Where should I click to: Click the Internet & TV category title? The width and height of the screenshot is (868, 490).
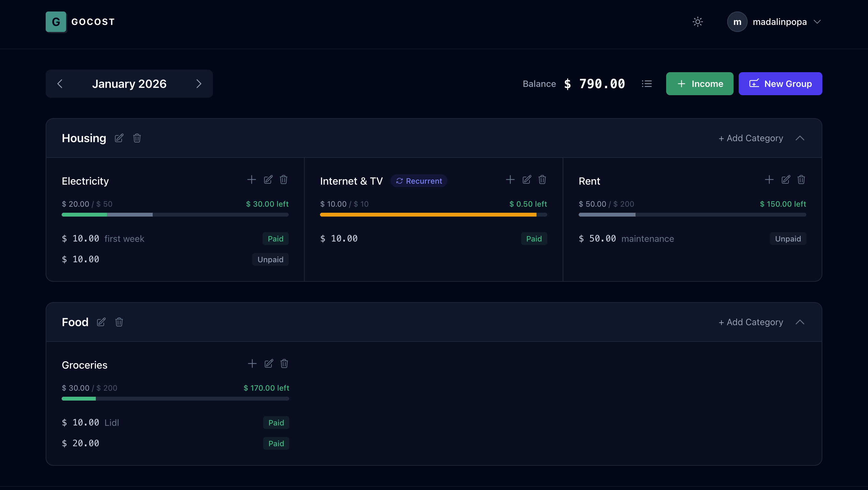pyautogui.click(x=351, y=181)
